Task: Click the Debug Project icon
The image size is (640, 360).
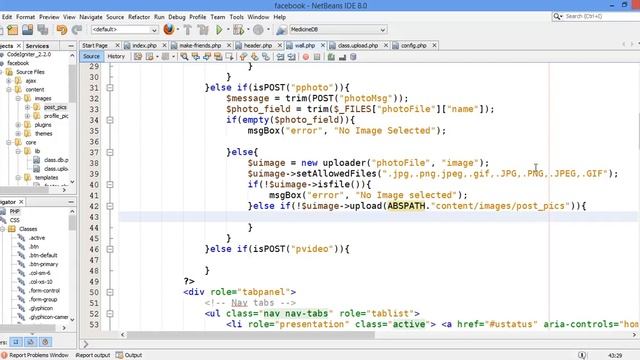Action: [238, 30]
